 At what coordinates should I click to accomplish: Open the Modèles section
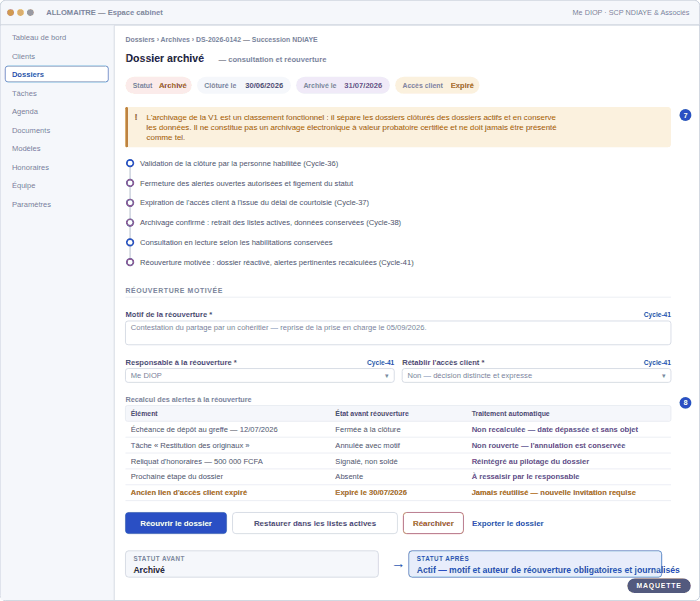tap(26, 149)
